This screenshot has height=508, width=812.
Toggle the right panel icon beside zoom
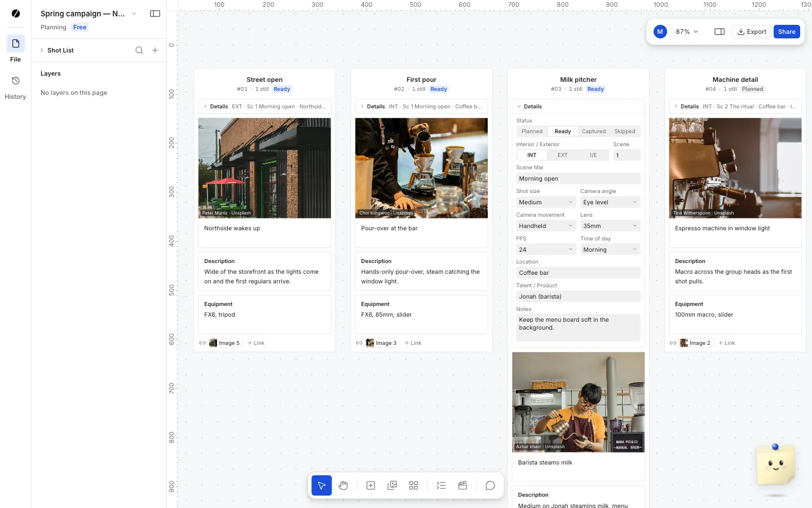[x=720, y=32]
